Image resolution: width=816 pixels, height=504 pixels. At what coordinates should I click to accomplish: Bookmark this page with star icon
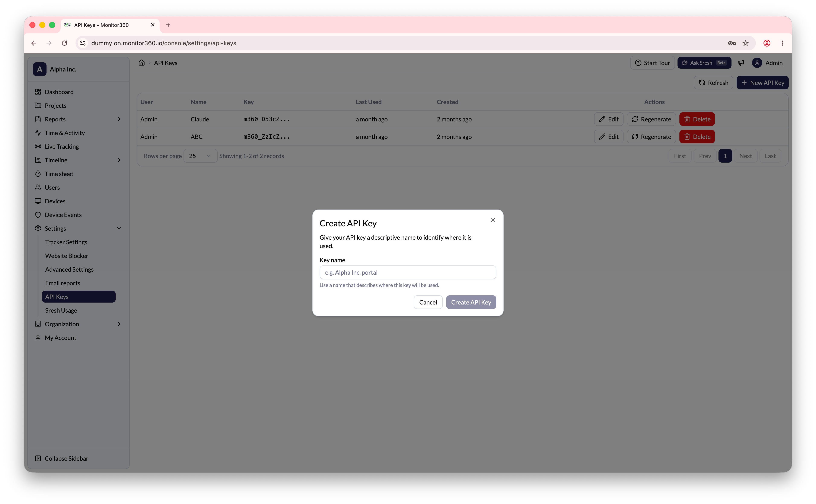click(x=746, y=43)
